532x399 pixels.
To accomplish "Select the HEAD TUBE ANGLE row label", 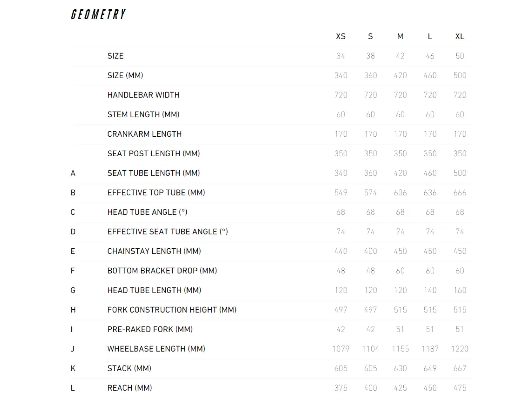I will pyautogui.click(x=147, y=212).
